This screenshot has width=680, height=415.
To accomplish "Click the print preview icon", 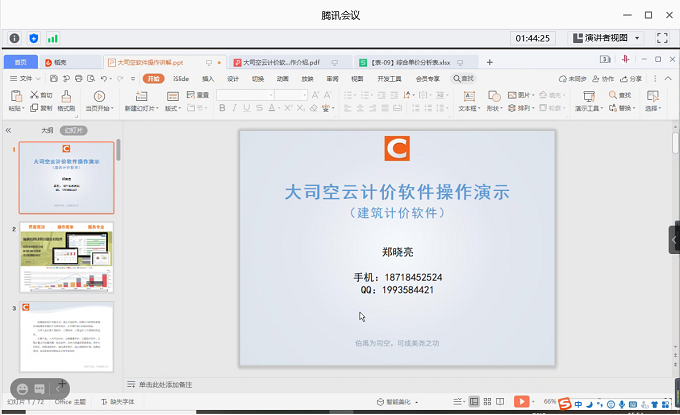I will (91, 78).
